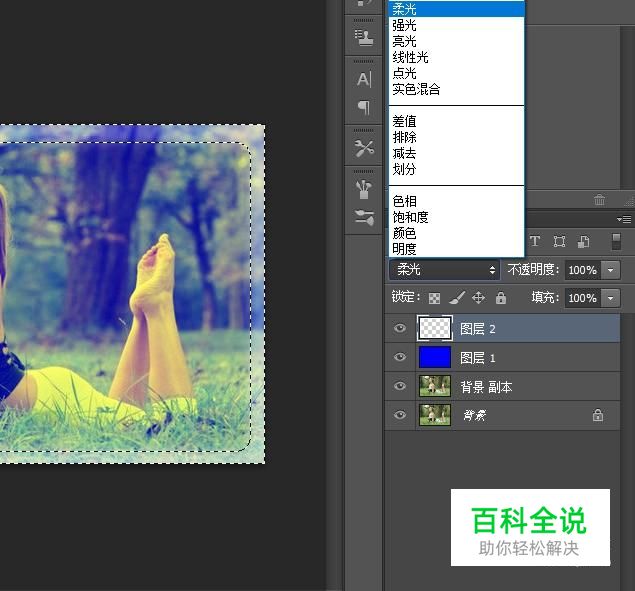Image resolution: width=635 pixels, height=591 pixels.
Task: Click the 填充 label
Action: tap(545, 298)
